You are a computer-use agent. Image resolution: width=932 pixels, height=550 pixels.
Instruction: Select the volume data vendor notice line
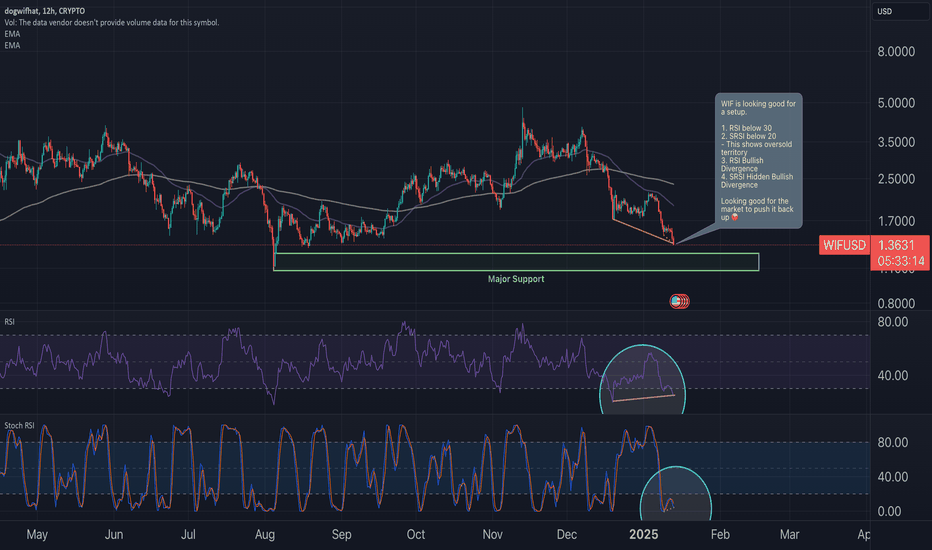tap(112, 23)
